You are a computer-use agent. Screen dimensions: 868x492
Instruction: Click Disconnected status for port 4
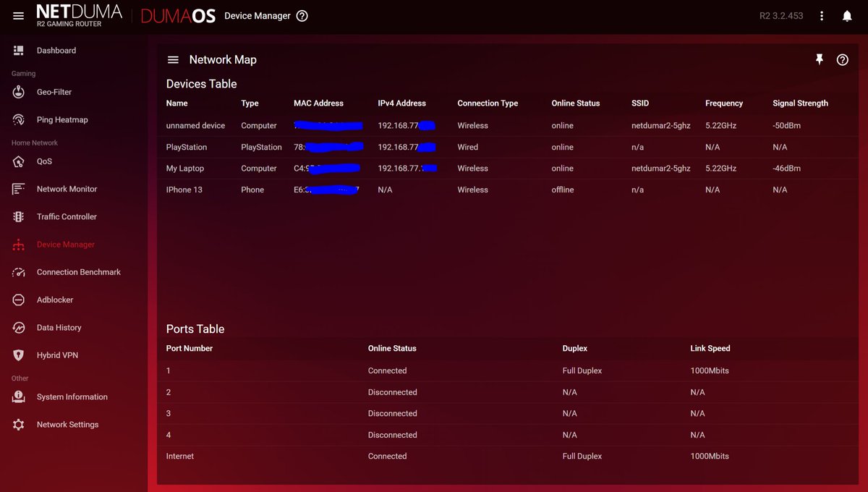coord(392,435)
